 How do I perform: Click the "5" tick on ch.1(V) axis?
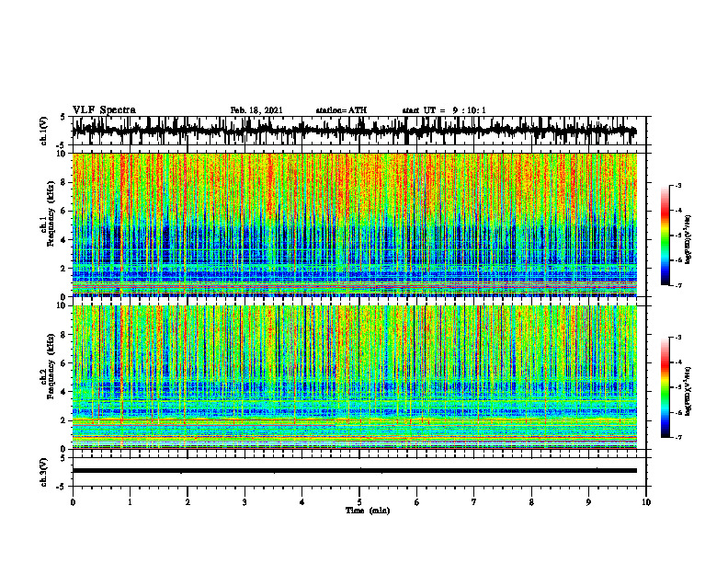click(63, 118)
